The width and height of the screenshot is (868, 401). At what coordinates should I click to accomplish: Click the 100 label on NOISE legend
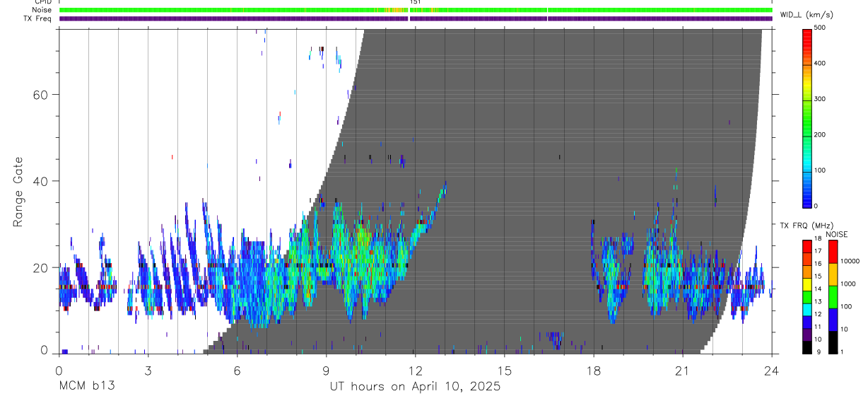tap(848, 306)
